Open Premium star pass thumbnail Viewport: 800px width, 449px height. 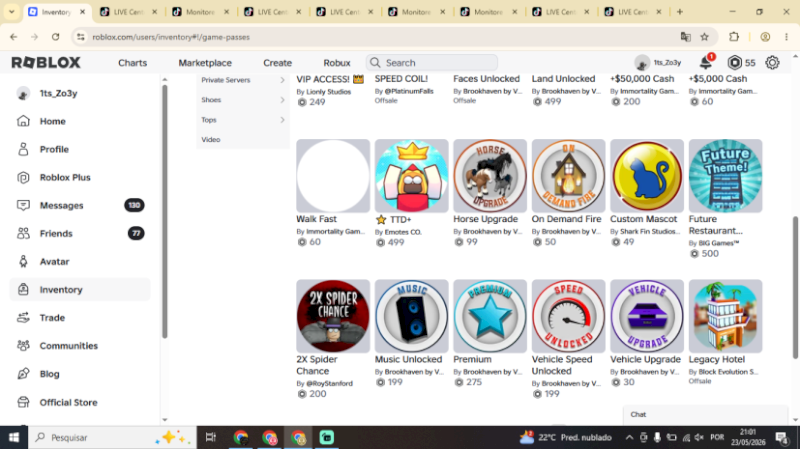pyautogui.click(x=490, y=316)
